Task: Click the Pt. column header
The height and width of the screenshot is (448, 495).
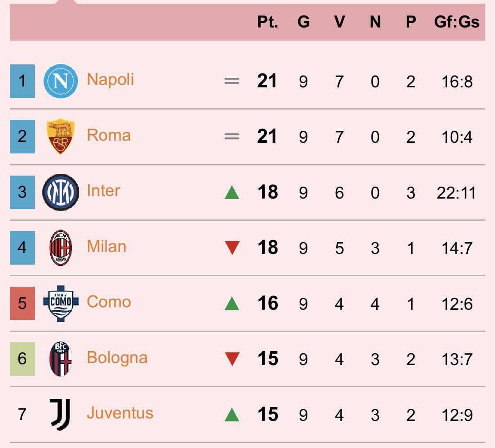Action: [x=268, y=21]
